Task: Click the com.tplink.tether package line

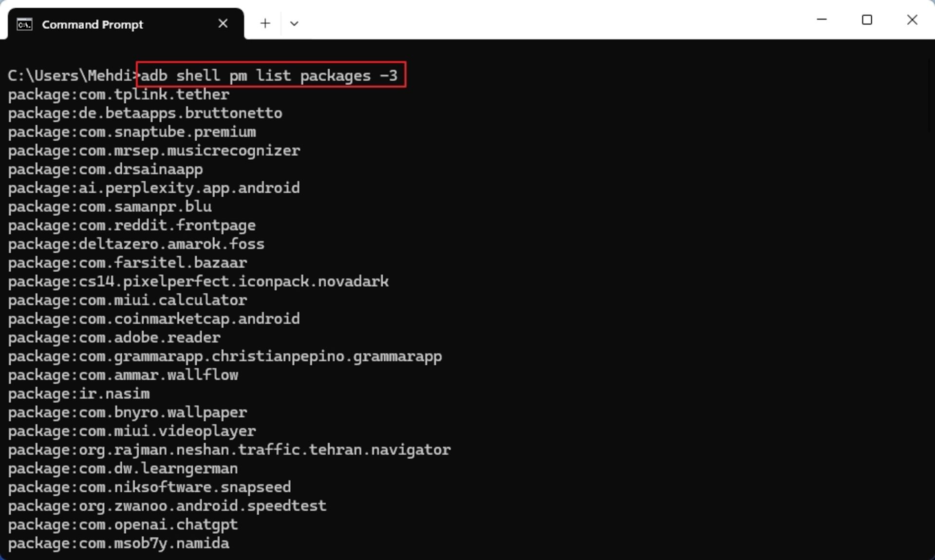Action: [x=119, y=94]
